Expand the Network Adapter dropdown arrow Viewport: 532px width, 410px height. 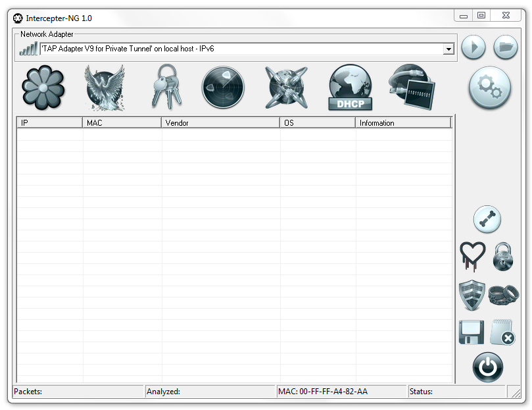448,49
